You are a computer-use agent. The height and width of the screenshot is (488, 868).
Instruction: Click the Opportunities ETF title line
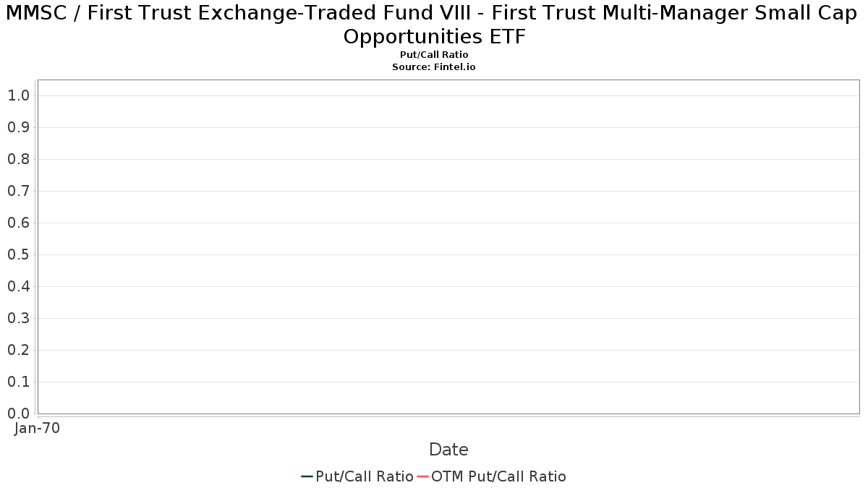(x=434, y=38)
